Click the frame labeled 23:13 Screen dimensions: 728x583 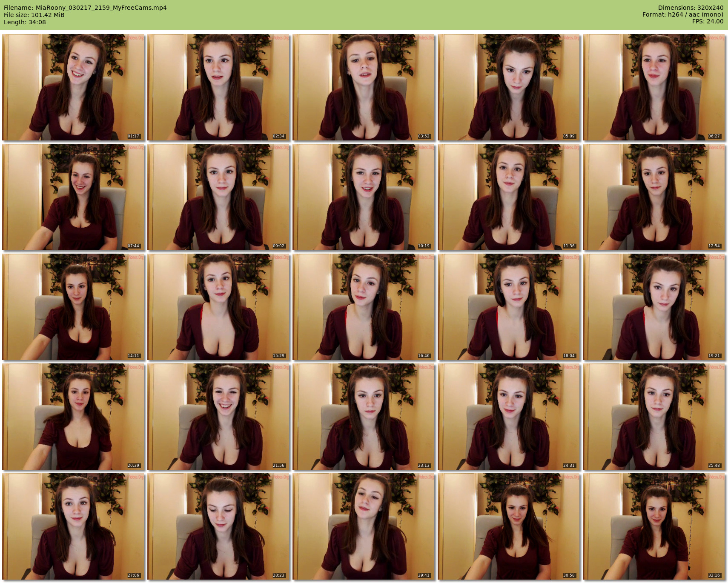click(364, 417)
